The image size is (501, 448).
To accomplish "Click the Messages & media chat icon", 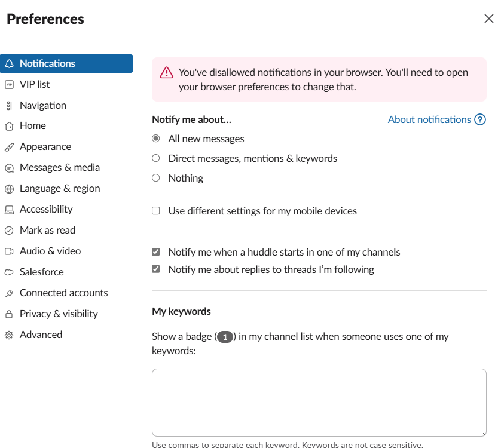I will click(9, 168).
